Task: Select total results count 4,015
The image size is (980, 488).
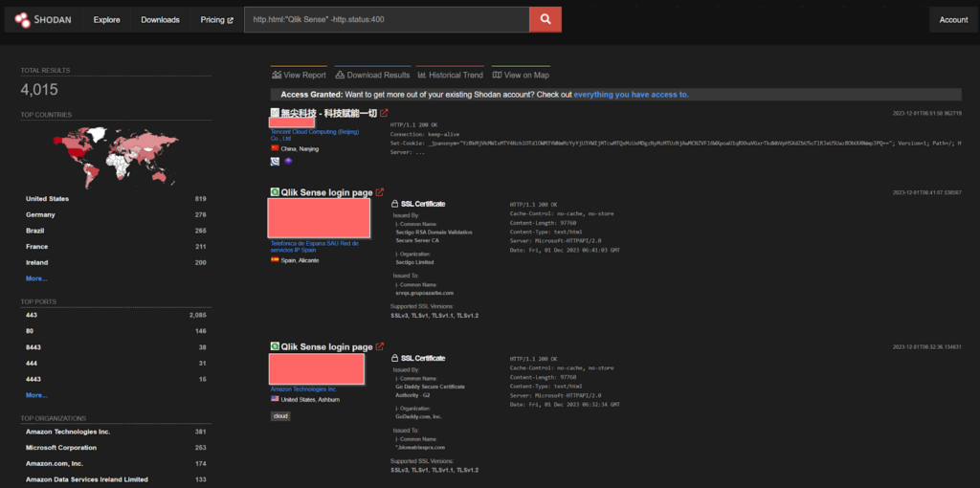Action: (x=38, y=90)
